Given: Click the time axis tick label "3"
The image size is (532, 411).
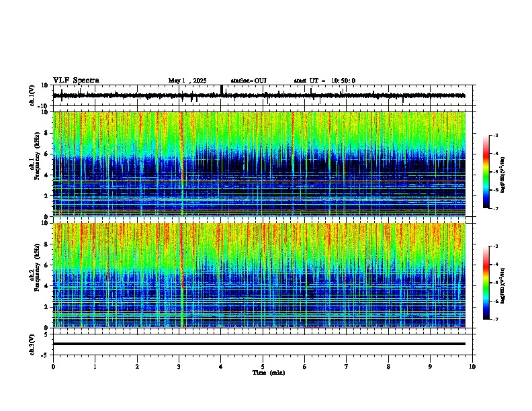Looking at the screenshot, I should pyautogui.click(x=179, y=367).
